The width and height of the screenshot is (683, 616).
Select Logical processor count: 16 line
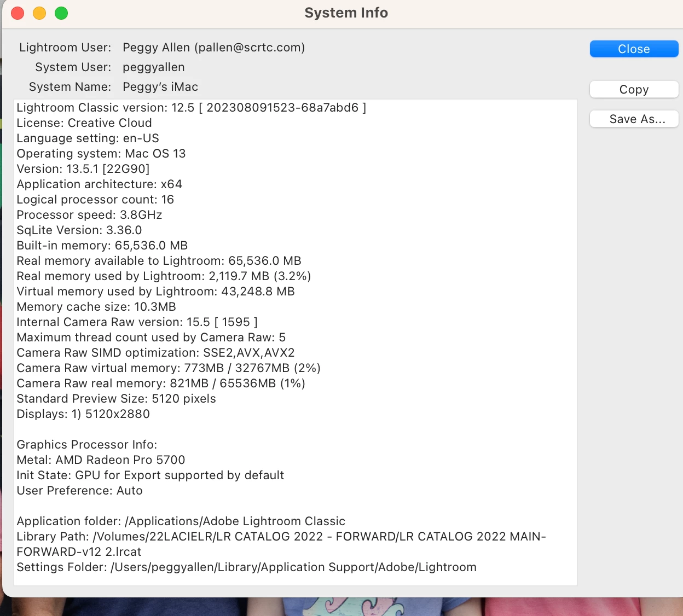click(95, 200)
